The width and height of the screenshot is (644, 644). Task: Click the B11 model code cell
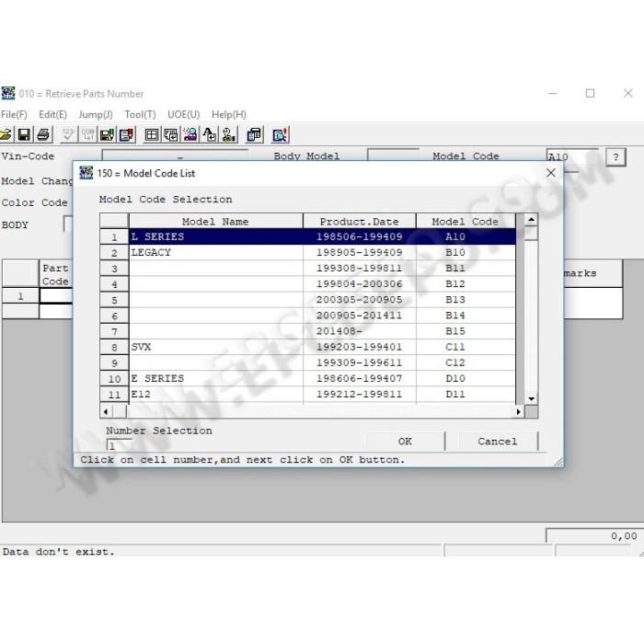(466, 269)
